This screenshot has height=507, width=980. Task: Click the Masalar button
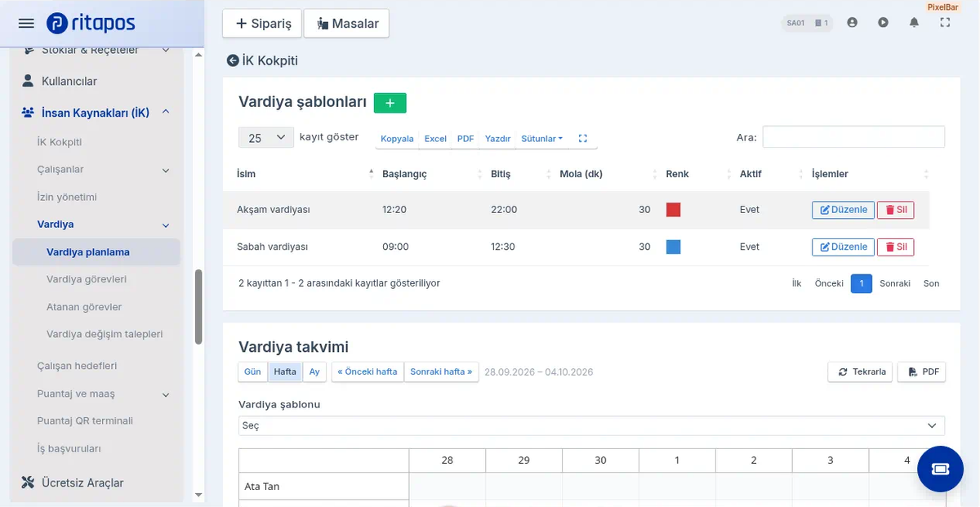(x=346, y=24)
